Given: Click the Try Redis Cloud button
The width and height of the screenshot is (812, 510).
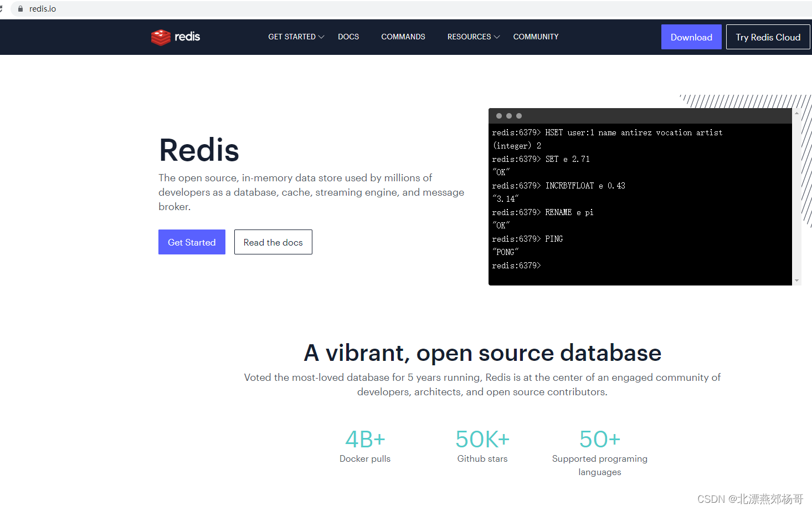Looking at the screenshot, I should pyautogui.click(x=768, y=37).
